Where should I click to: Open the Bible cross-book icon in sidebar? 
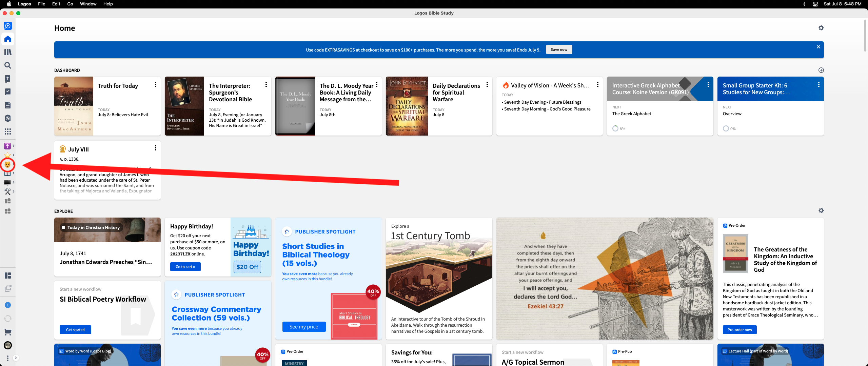click(7, 79)
